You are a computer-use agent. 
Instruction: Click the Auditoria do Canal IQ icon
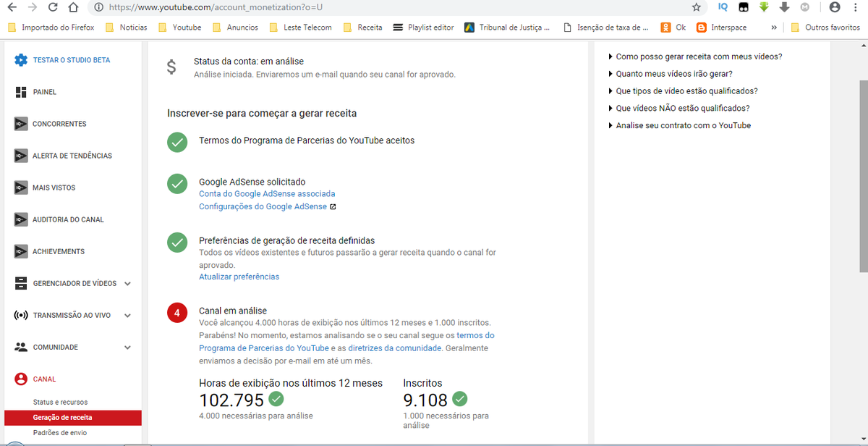click(21, 219)
